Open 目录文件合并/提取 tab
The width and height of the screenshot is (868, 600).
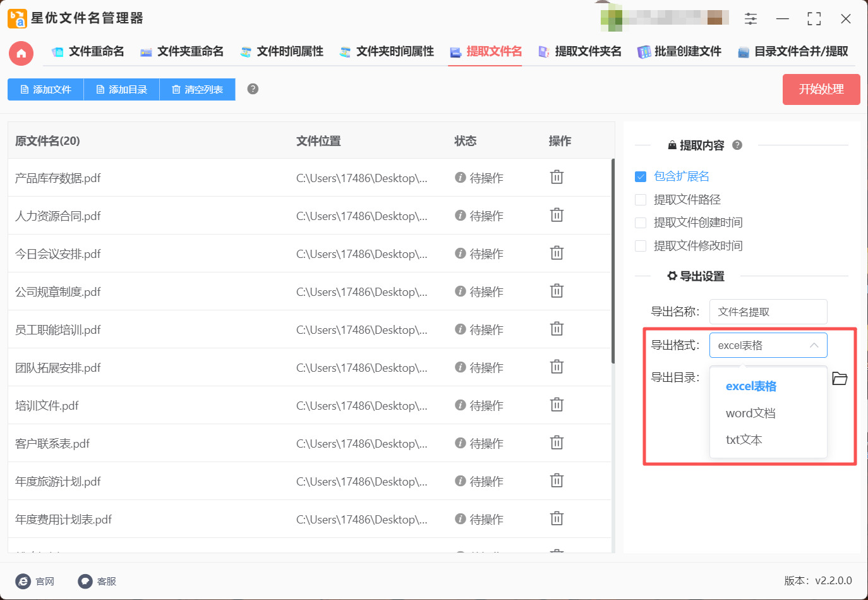point(793,52)
